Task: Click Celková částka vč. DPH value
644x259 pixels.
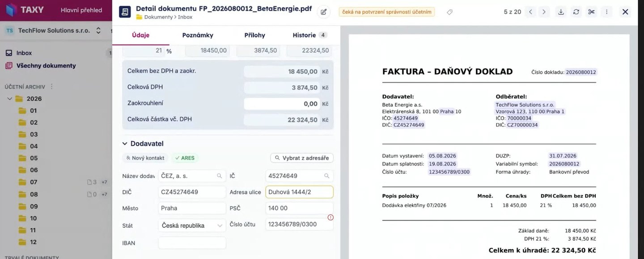Action: click(282, 120)
